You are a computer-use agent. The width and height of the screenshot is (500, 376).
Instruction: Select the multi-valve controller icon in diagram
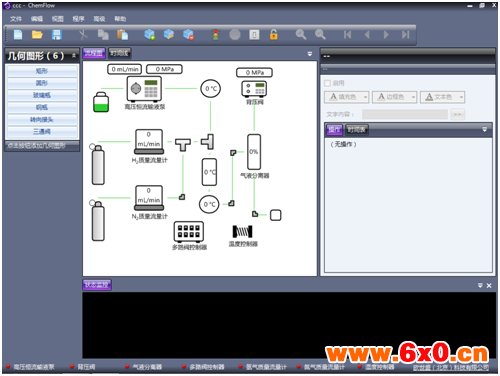[189, 232]
